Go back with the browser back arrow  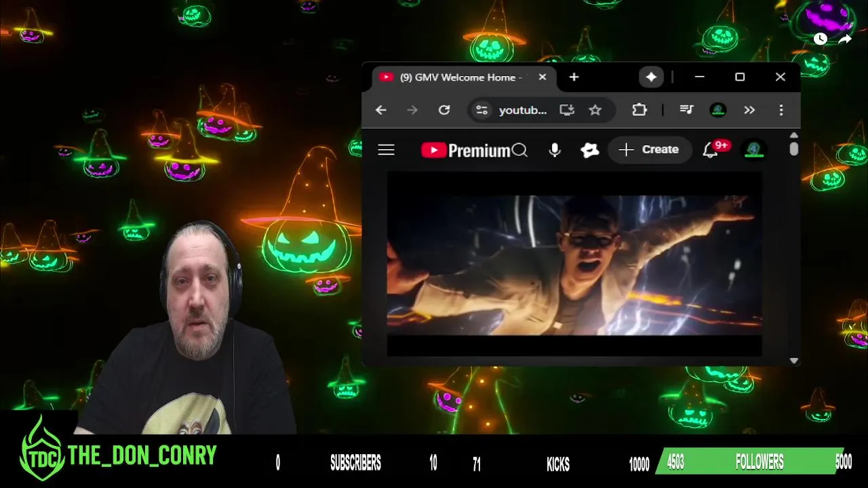point(381,110)
